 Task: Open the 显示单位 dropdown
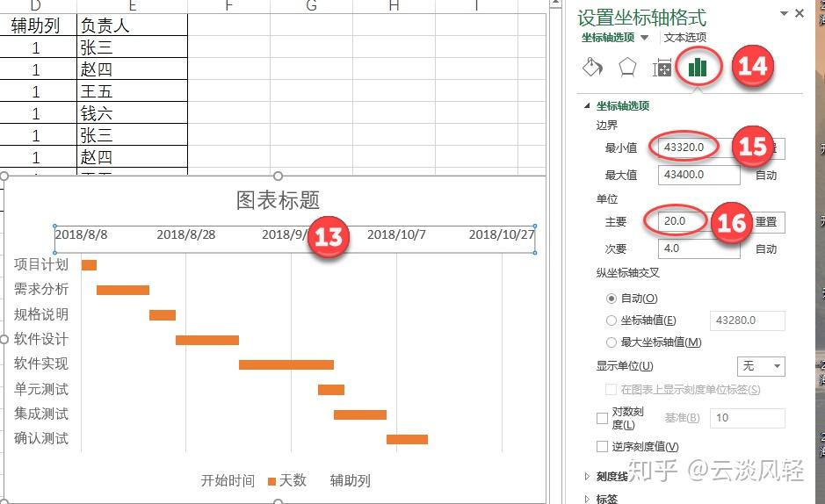[761, 366]
